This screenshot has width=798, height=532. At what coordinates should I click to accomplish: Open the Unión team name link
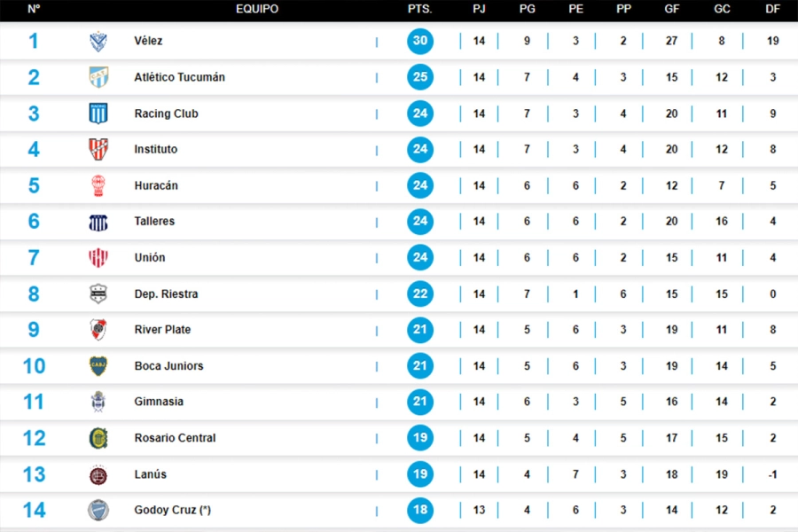click(x=150, y=258)
